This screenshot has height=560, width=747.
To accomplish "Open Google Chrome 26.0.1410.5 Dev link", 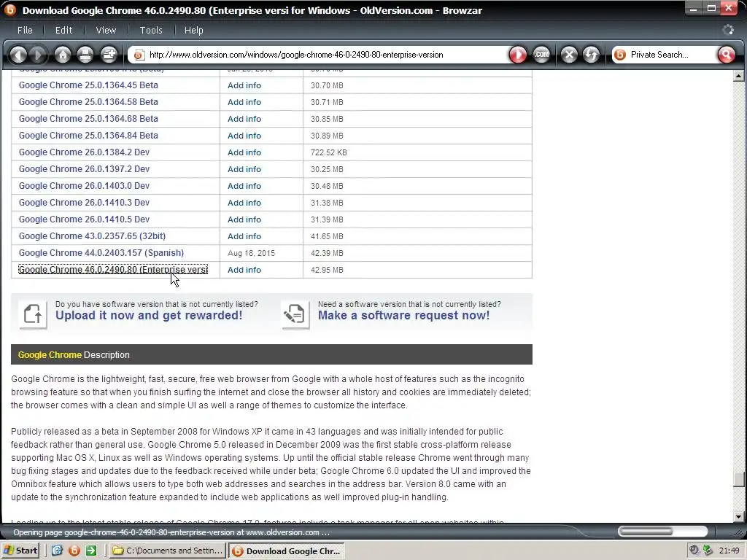I will tap(84, 219).
